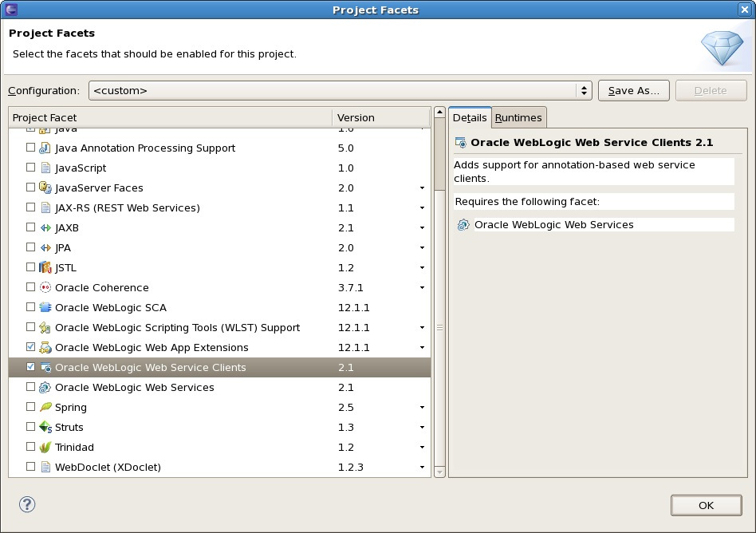The image size is (756, 533).
Task: Select the Trinidad facet row
Action: 219,447
